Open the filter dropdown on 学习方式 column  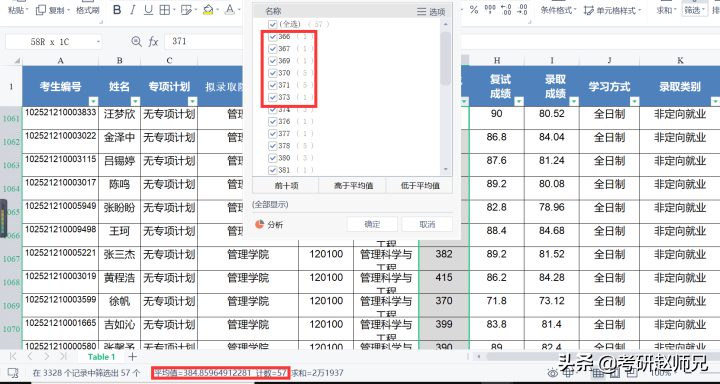pos(635,101)
